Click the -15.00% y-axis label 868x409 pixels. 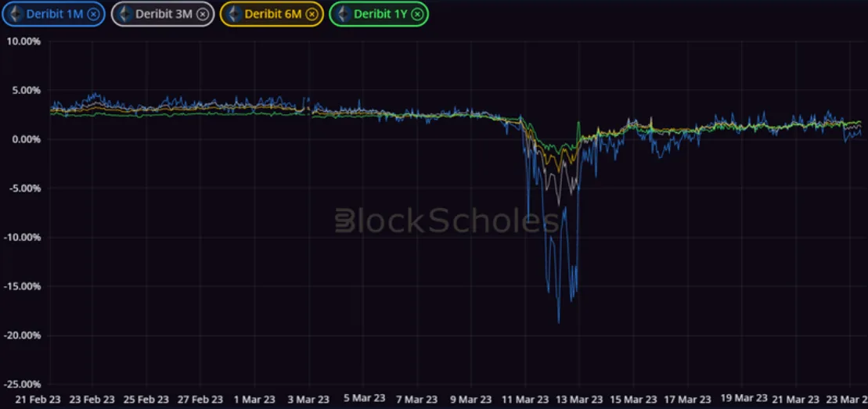click(21, 286)
